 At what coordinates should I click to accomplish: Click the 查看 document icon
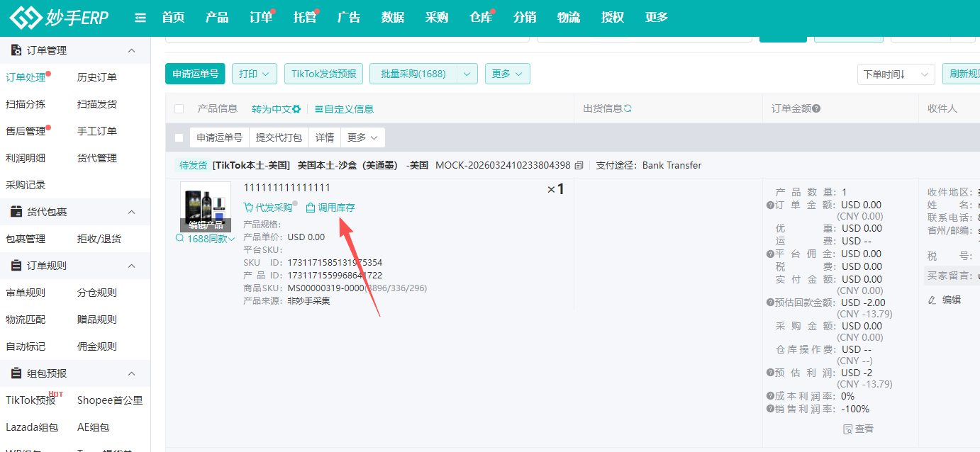tap(847, 429)
